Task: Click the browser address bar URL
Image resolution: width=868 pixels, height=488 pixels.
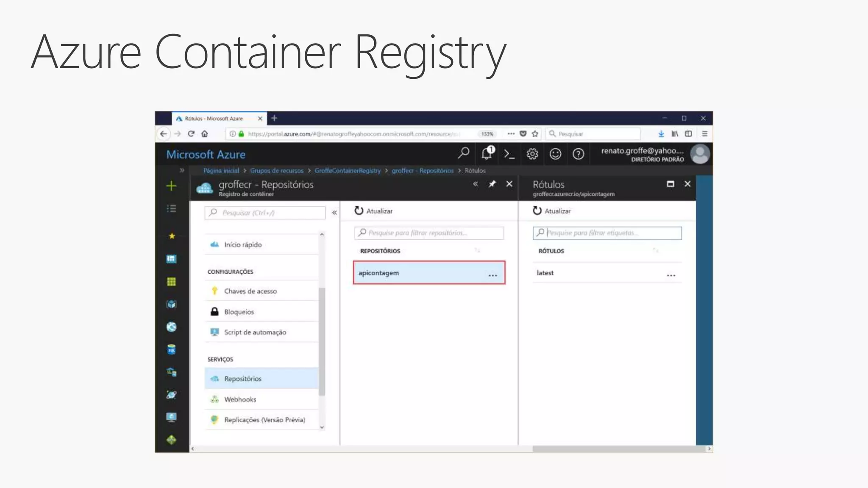Action: click(x=354, y=134)
